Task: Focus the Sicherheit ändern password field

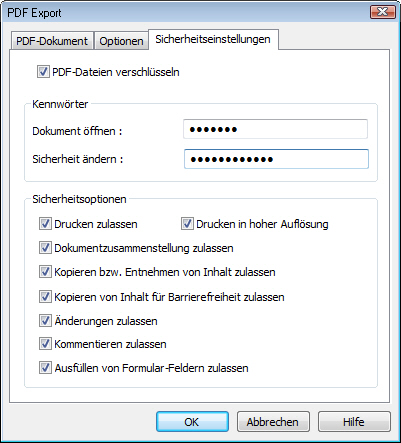Action: coord(276,159)
